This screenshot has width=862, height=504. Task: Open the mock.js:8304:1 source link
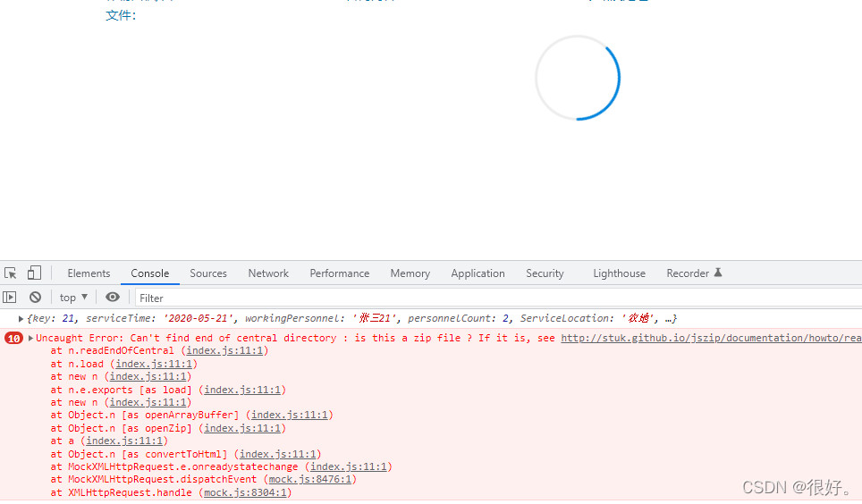(246, 492)
